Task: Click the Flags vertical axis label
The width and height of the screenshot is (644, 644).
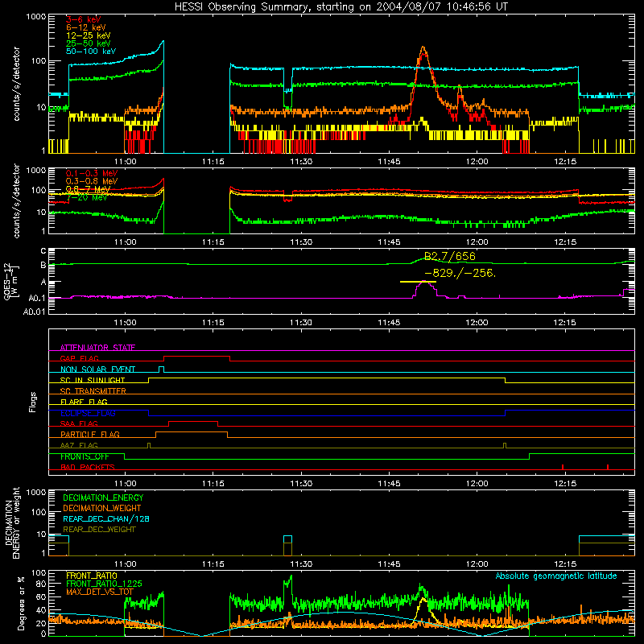Action: click(x=33, y=402)
